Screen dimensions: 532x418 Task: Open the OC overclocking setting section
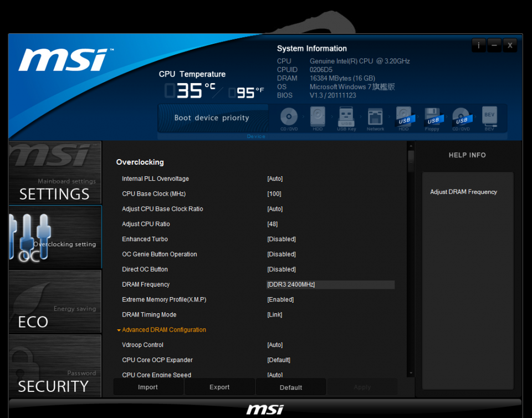(x=55, y=237)
